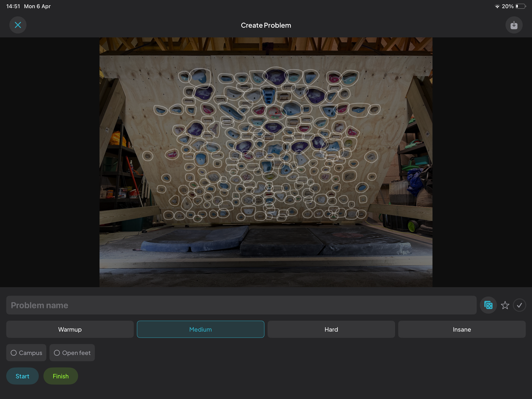Confirm with the checkmark icon
The image size is (532, 399).
519,305
